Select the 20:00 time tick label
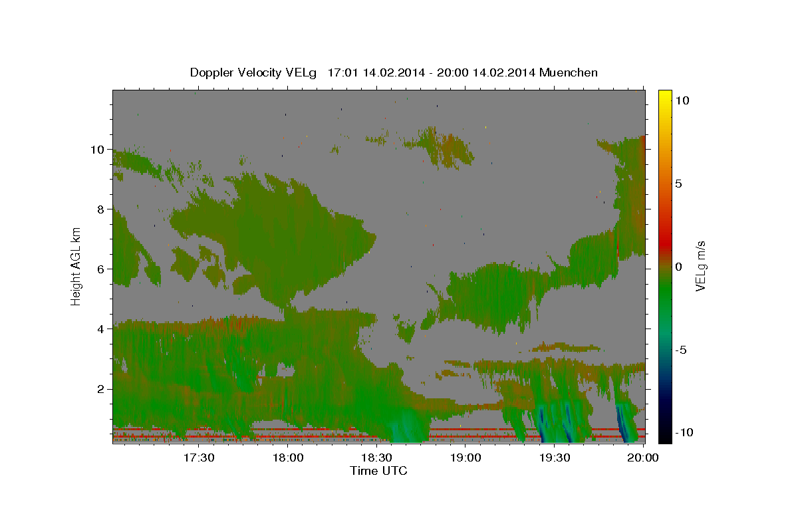 coord(644,458)
